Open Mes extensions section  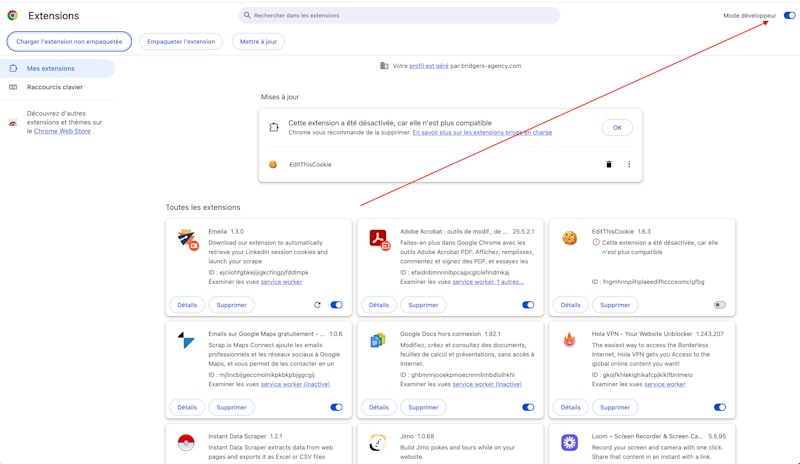click(58, 68)
